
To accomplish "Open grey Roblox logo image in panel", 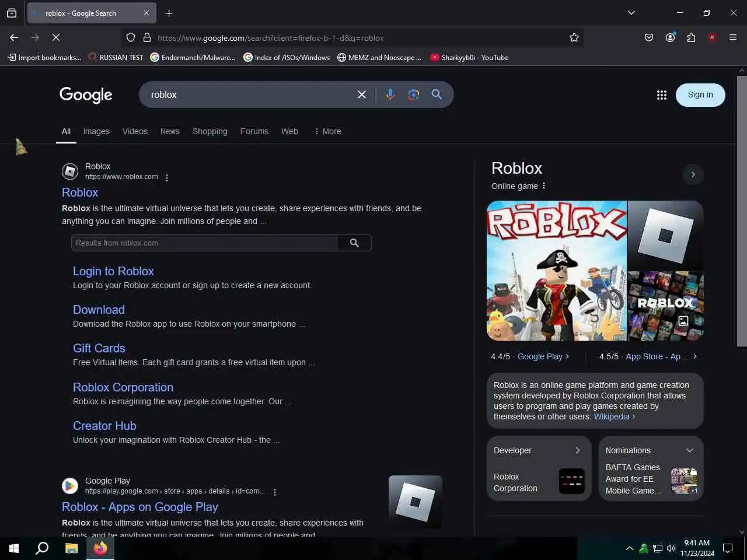I will (x=666, y=235).
